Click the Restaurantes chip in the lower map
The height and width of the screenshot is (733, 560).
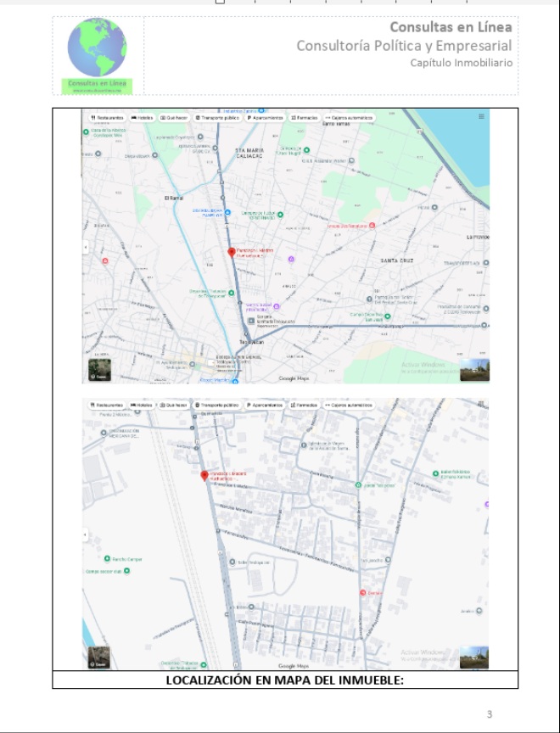[x=107, y=406]
